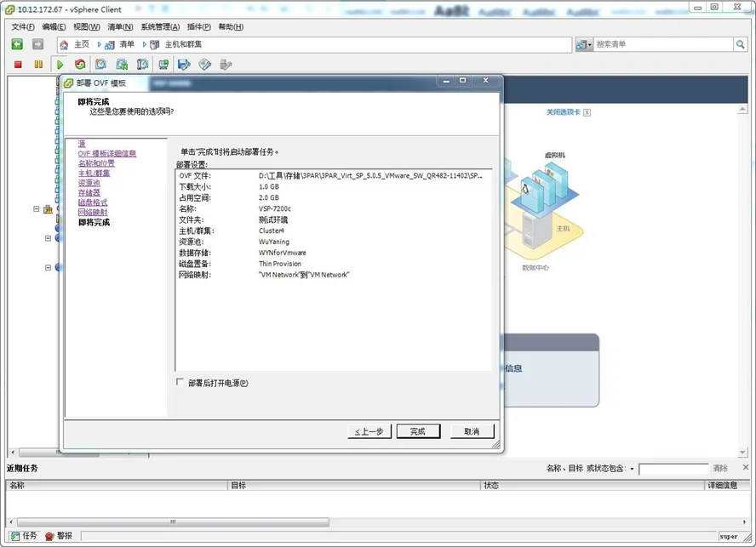This screenshot has width=756, height=547.
Task: Click the yellow suspend pause icon
Action: pyautogui.click(x=38, y=64)
